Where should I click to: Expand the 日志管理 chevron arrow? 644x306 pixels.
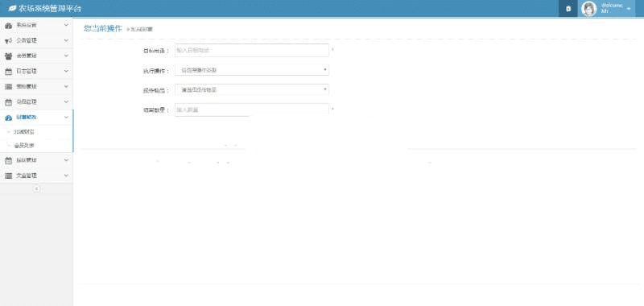[x=67, y=72]
